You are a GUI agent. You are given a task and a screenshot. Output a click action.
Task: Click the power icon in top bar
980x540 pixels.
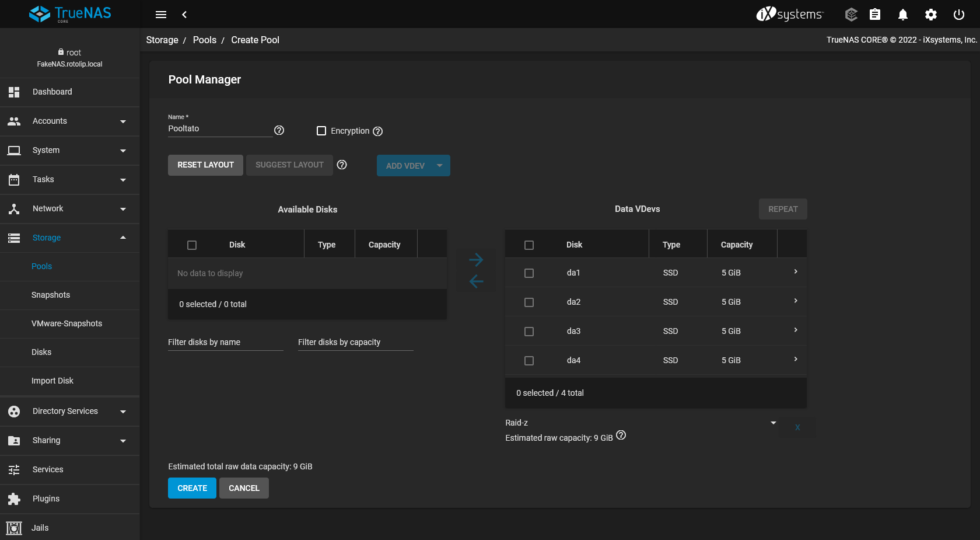point(958,15)
